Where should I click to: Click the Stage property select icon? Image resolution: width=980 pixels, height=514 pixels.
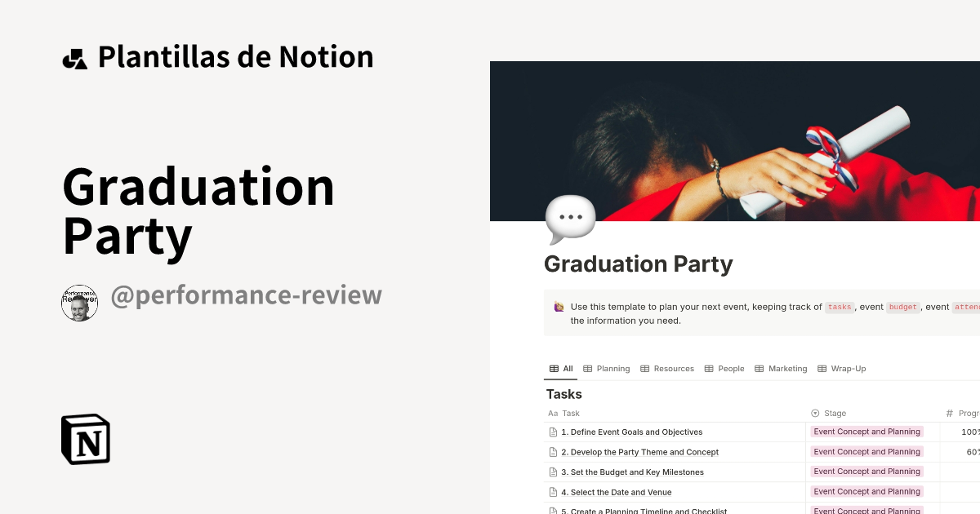point(815,413)
